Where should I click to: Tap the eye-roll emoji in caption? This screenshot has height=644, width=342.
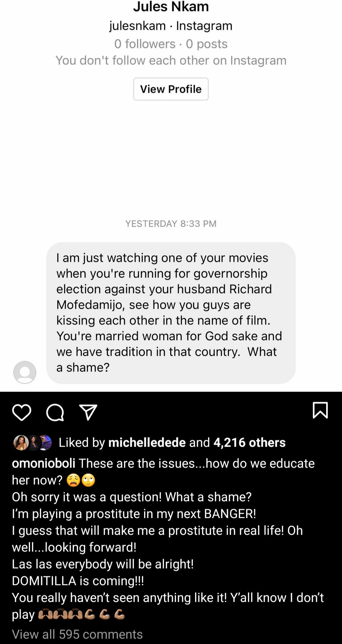click(88, 480)
